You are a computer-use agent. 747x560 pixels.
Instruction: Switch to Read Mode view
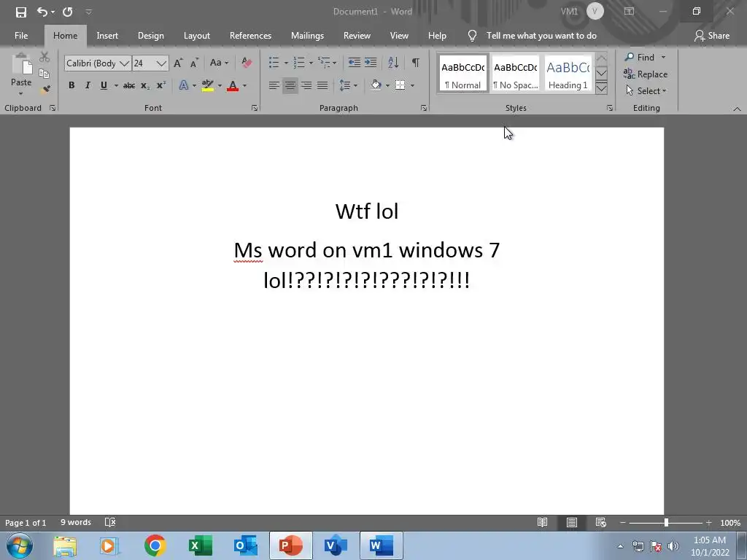542,522
